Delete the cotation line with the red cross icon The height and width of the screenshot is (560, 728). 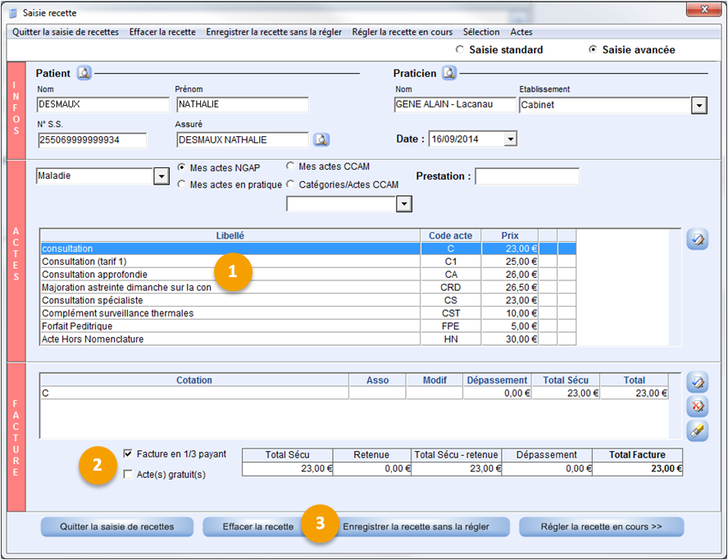click(698, 407)
